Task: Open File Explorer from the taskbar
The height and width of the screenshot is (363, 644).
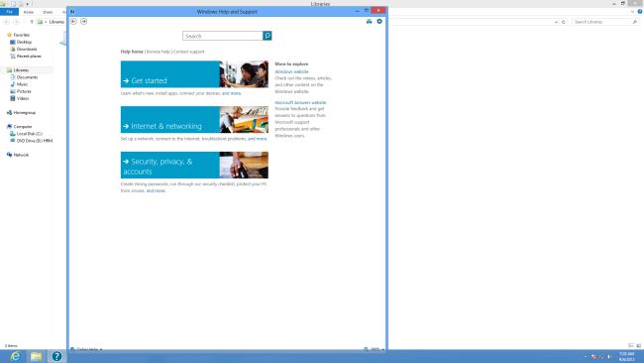Action: click(36, 356)
